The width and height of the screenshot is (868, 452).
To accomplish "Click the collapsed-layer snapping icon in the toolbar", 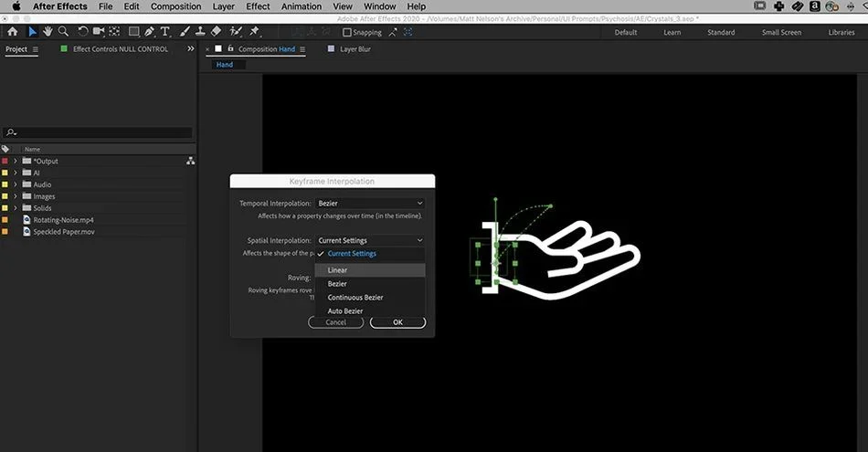I will [x=408, y=32].
